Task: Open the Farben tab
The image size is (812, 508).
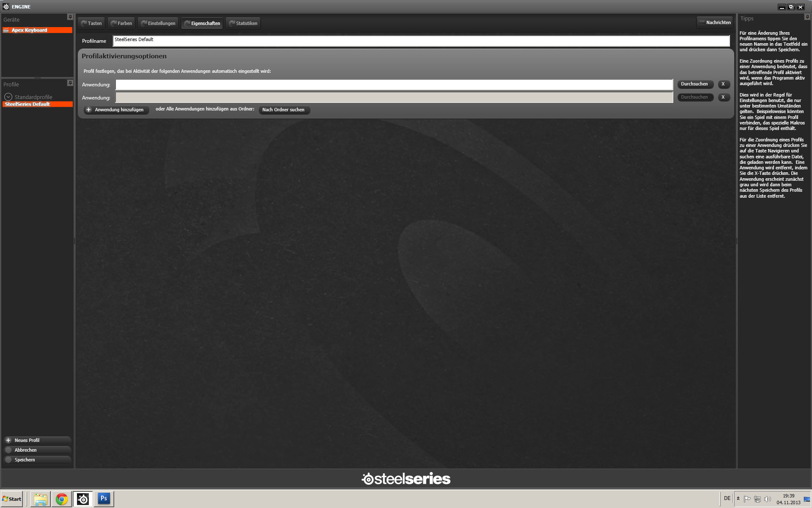Action: pyautogui.click(x=121, y=23)
